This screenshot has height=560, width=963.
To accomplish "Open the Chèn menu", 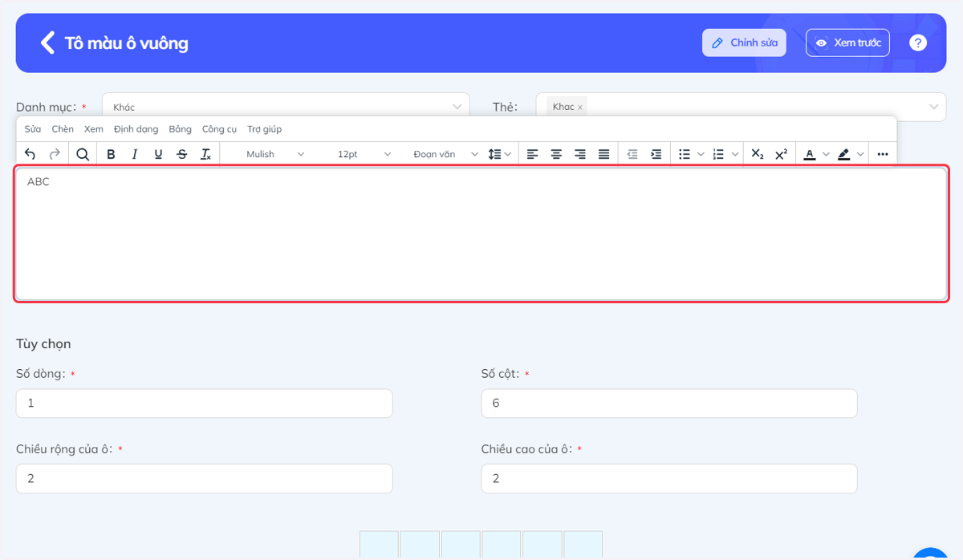I will tap(63, 129).
